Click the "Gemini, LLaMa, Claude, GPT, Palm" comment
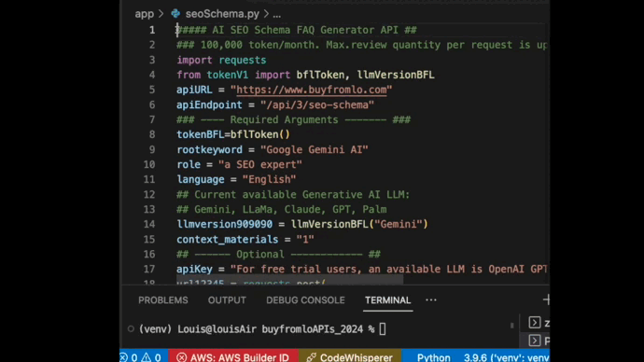This screenshot has width=644, height=362. point(290,209)
